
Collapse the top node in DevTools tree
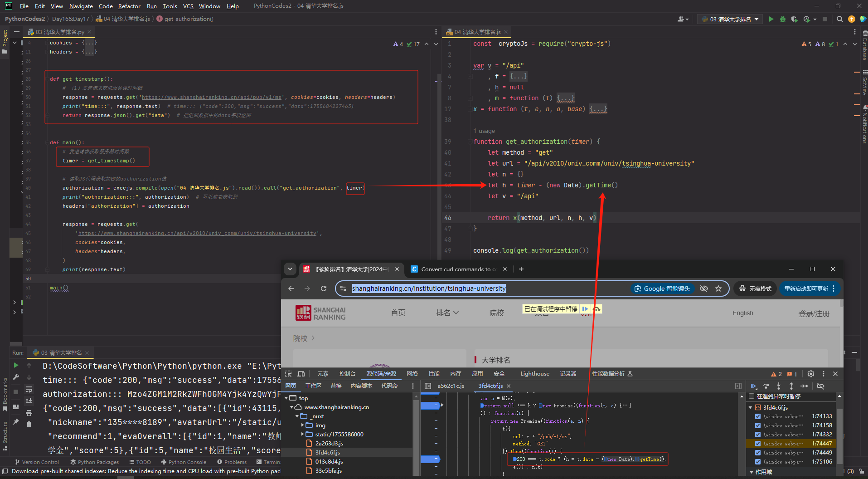[x=286, y=398]
